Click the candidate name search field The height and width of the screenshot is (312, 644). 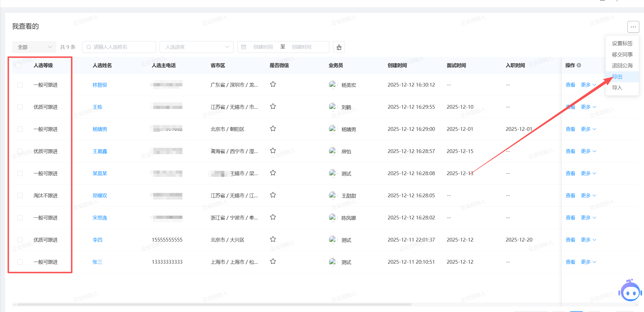point(119,47)
